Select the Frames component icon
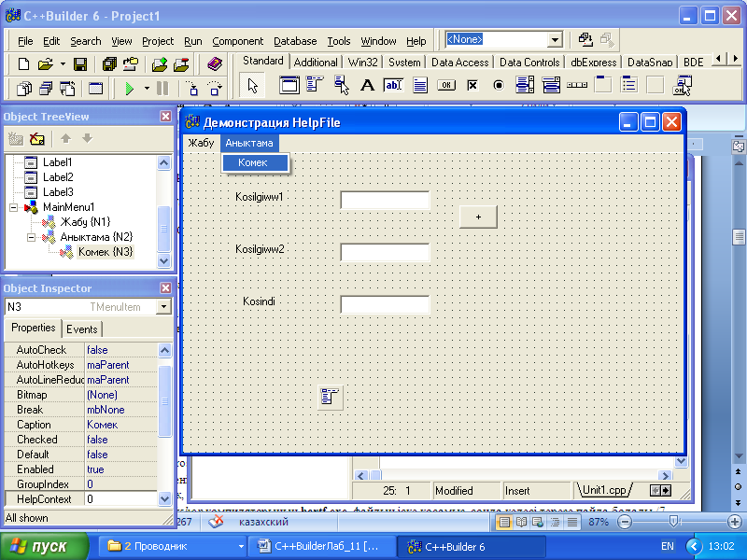The height and width of the screenshot is (560, 747). click(x=289, y=86)
